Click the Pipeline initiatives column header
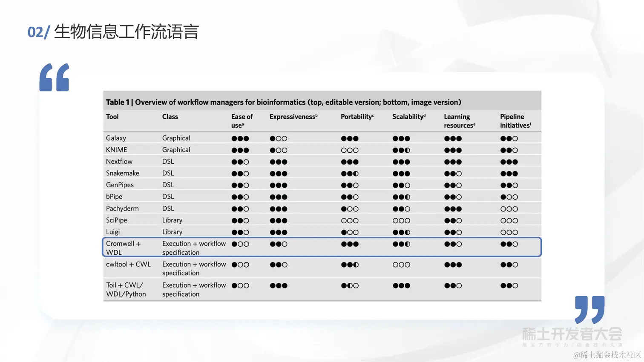This screenshot has height=362, width=644. click(515, 121)
